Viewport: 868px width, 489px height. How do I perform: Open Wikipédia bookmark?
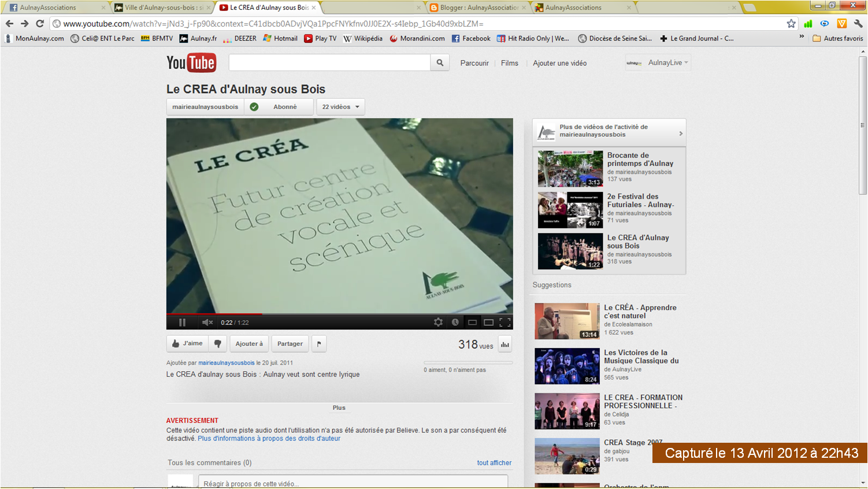[x=363, y=39]
